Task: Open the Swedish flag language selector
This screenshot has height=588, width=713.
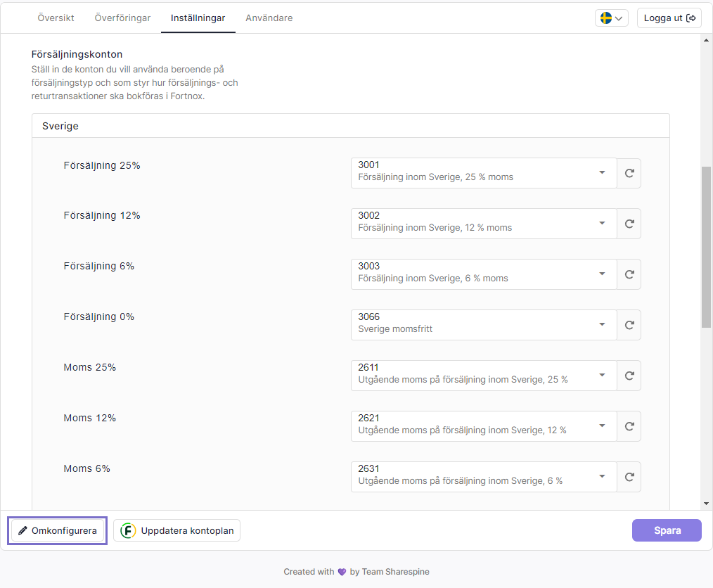Action: 611,18
